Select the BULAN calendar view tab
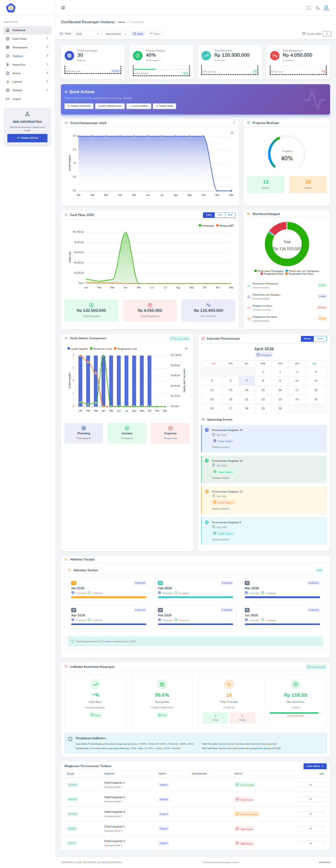The width and height of the screenshot is (336, 868). point(307,339)
